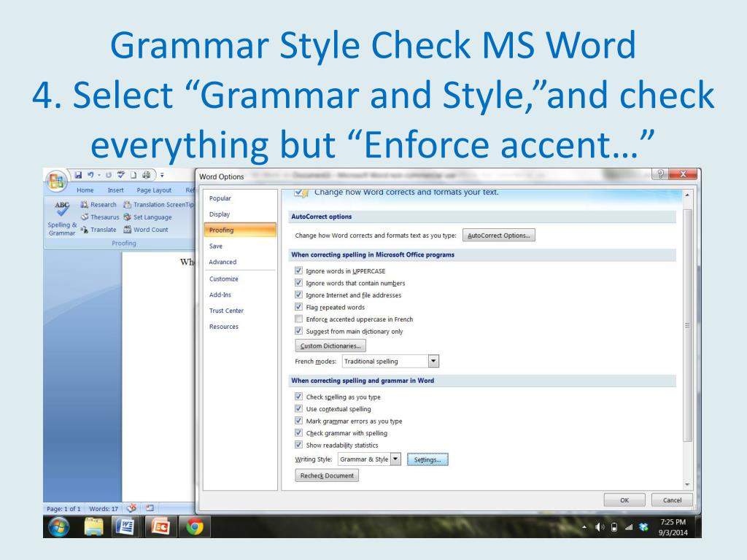Switch to PowerPoint via taskbar icon
Image resolution: width=747 pixels, height=560 pixels.
click(160, 526)
